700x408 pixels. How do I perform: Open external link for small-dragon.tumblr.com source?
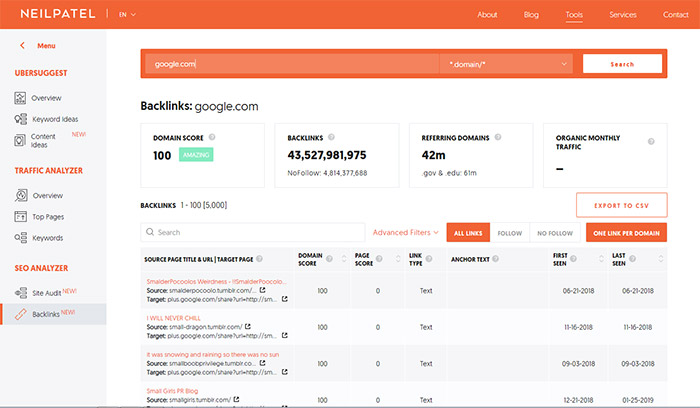248,326
